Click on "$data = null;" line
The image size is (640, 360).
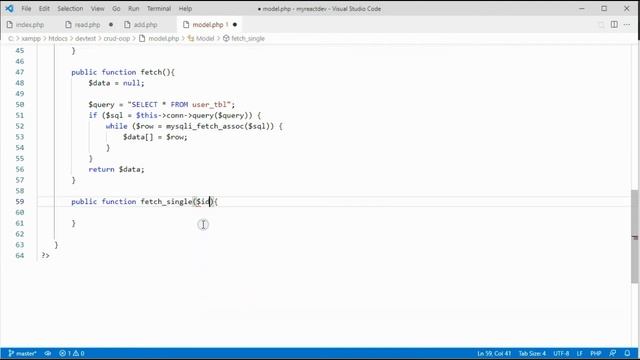tap(116, 83)
